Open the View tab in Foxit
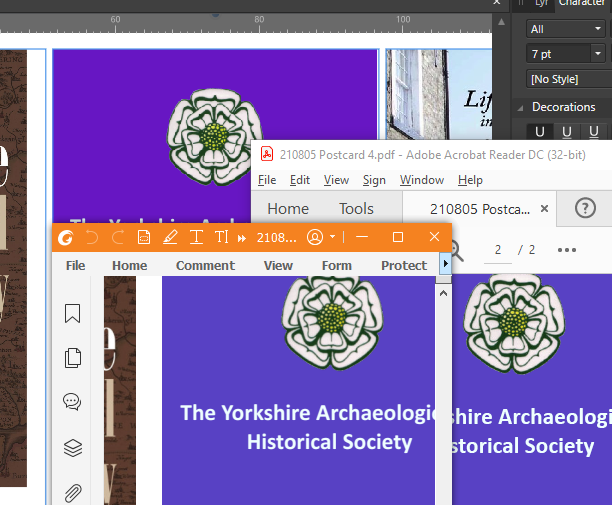 278,265
